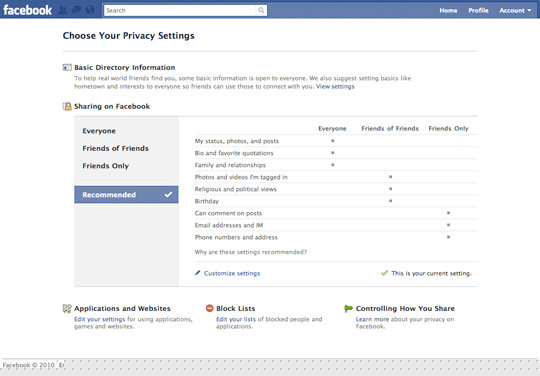
Task: Click Friends of Friends column header
Action: [390, 128]
